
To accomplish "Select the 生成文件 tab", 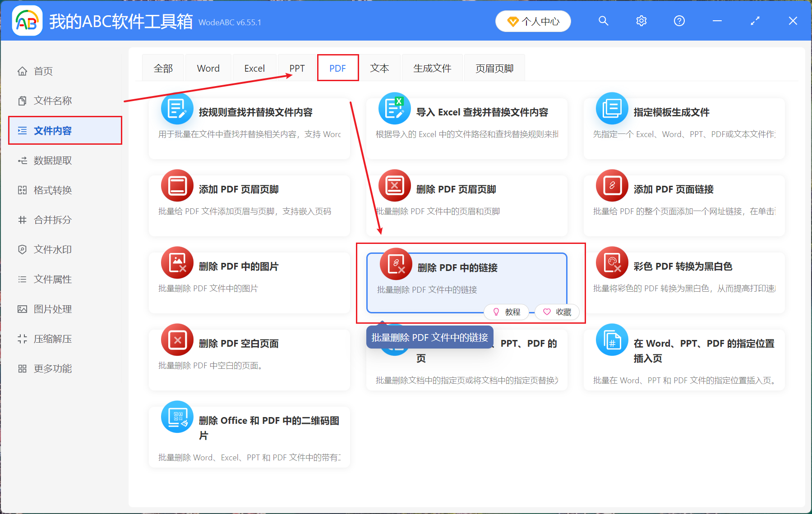I will (x=432, y=68).
